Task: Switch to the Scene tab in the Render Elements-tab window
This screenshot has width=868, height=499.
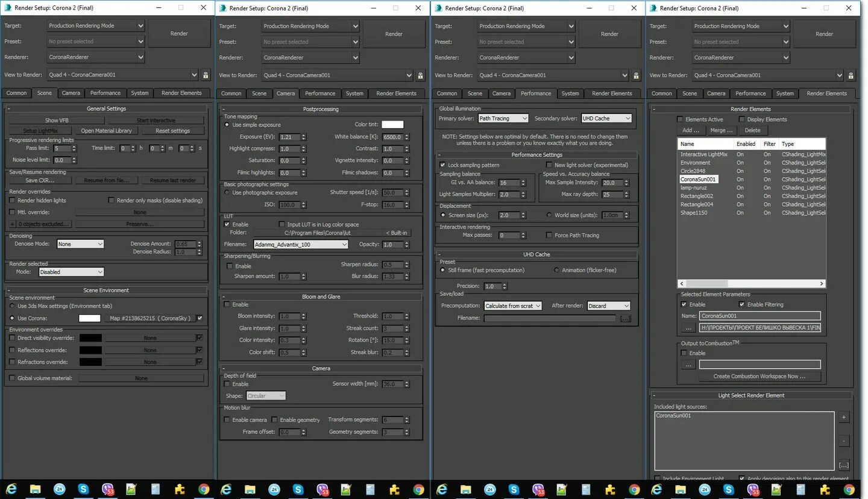Action: [690, 93]
